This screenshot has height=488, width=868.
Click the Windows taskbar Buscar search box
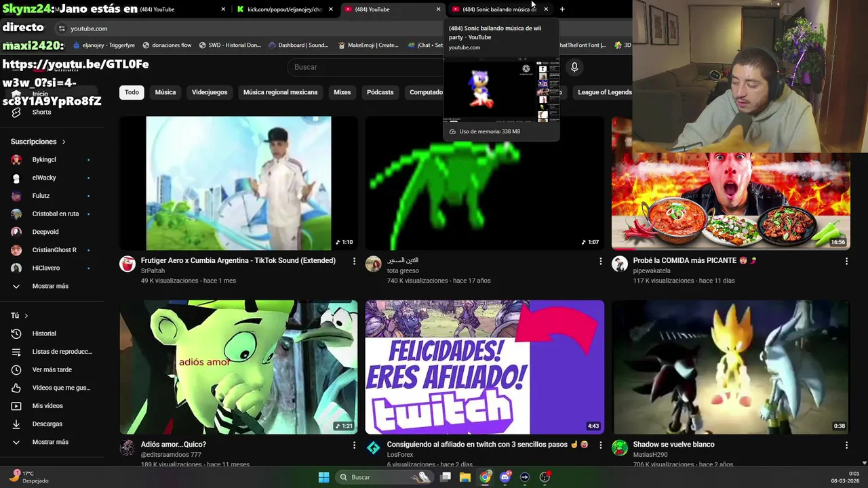tap(384, 477)
